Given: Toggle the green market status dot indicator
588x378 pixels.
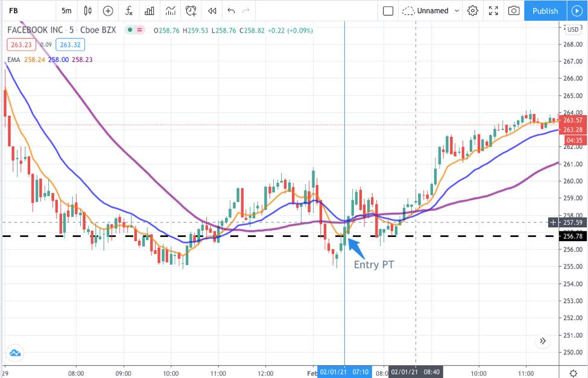Looking at the screenshot, I should [x=130, y=30].
